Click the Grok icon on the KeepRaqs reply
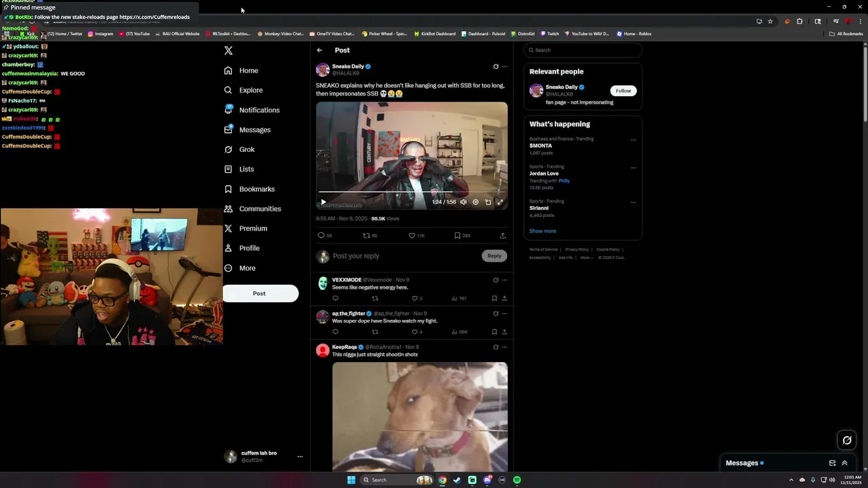868x488 pixels. point(496,347)
